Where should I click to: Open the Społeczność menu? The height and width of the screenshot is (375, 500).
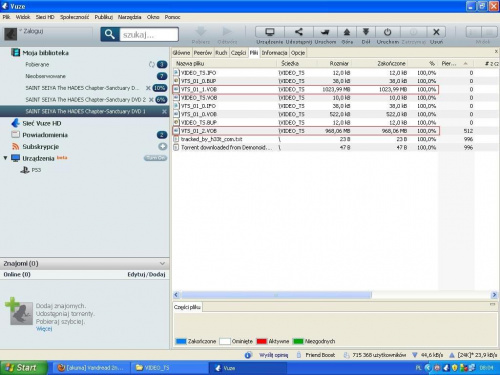[74, 17]
